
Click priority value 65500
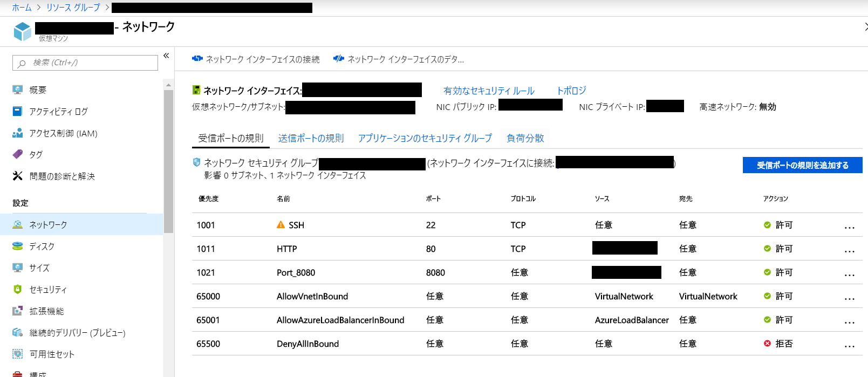click(x=208, y=344)
